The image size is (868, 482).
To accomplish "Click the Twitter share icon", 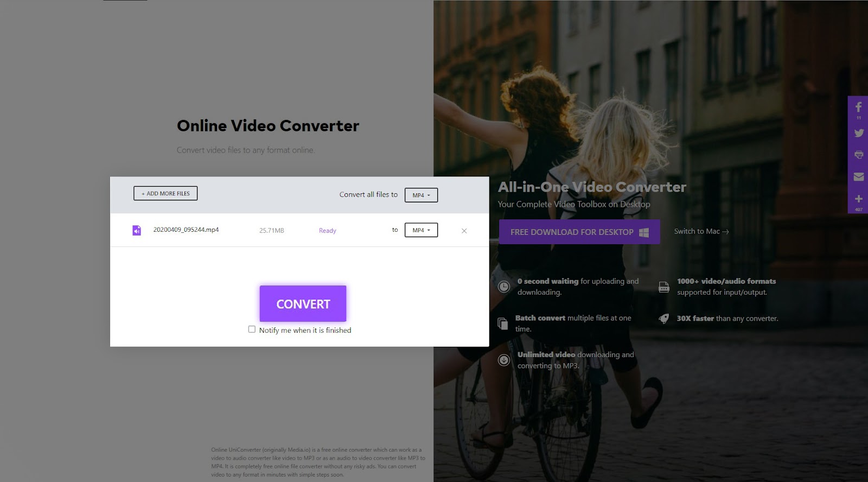I will 858,133.
